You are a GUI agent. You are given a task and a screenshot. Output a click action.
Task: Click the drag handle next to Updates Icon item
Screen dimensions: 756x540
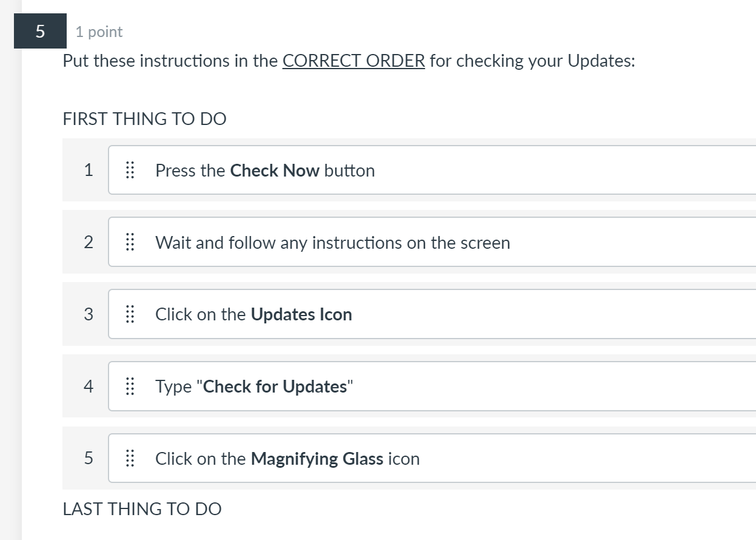point(129,314)
